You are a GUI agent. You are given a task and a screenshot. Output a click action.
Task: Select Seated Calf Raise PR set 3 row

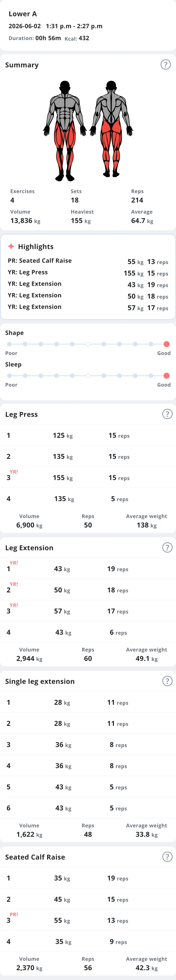tap(88, 920)
